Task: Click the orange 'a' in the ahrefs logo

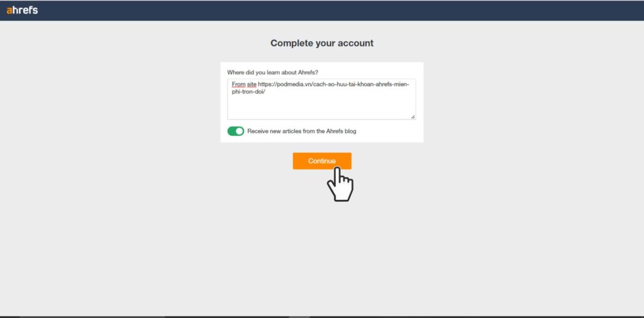Action: [9, 11]
